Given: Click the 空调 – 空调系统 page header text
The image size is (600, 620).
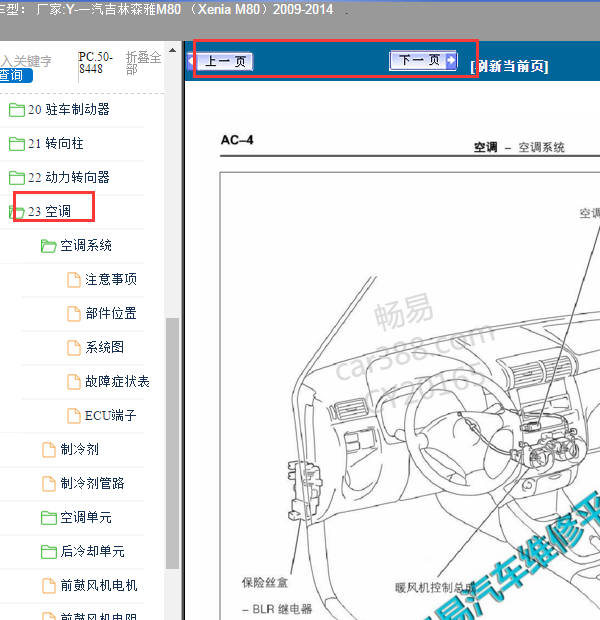Looking at the screenshot, I should click(519, 147).
